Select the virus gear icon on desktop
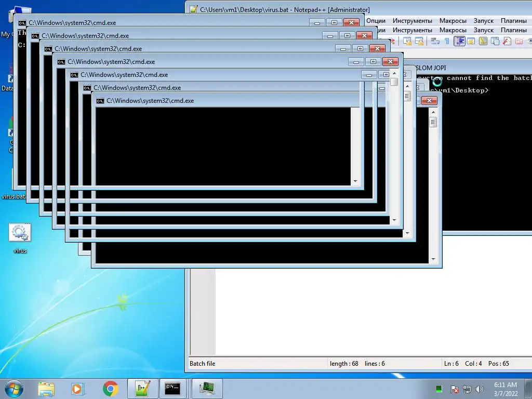This screenshot has width=532, height=399. tap(20, 232)
